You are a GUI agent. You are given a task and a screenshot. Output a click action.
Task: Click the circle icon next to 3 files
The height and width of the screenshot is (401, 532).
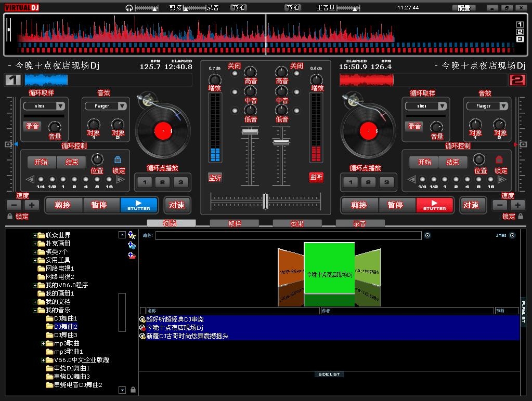pyautogui.click(x=512, y=235)
